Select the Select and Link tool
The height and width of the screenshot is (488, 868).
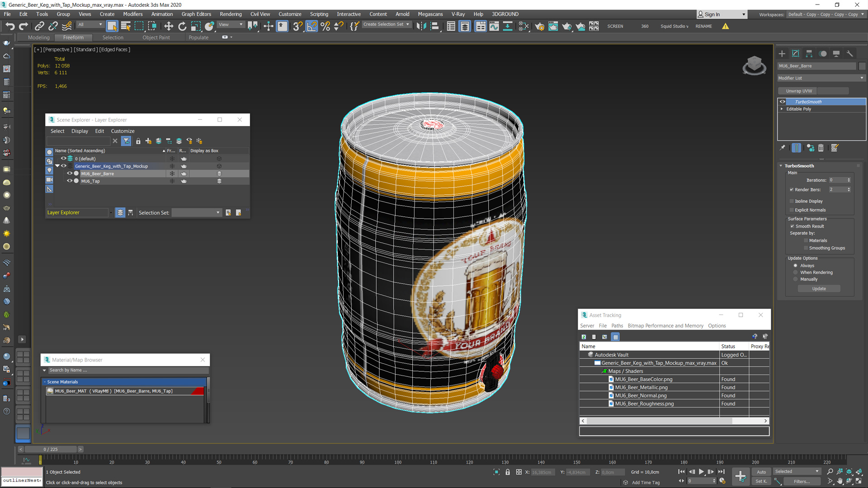(x=39, y=26)
